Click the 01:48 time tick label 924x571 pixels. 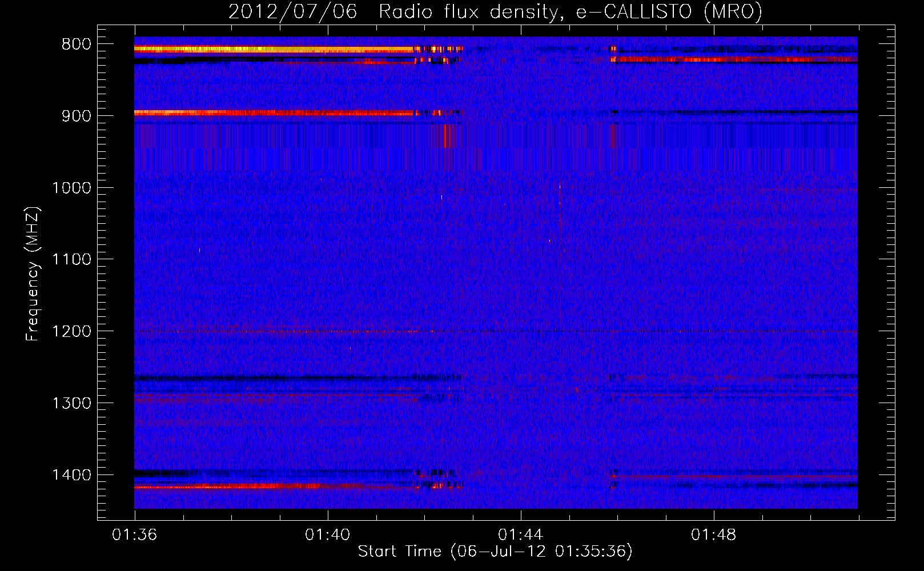(714, 535)
